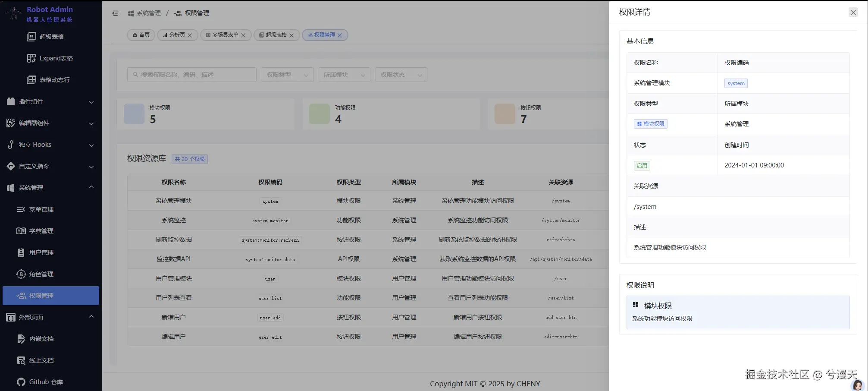
Task: Open the Github 仓库 icon
Action: coord(21,382)
